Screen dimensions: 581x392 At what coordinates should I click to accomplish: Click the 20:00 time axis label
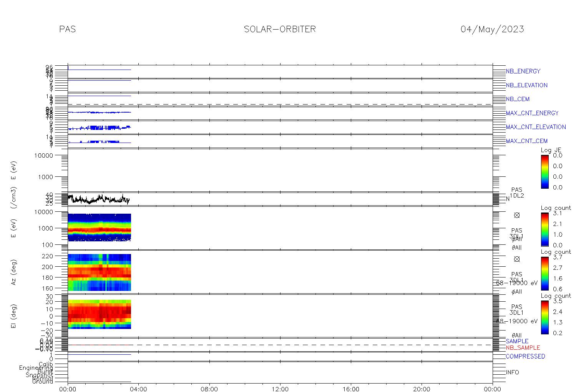click(x=422, y=389)
